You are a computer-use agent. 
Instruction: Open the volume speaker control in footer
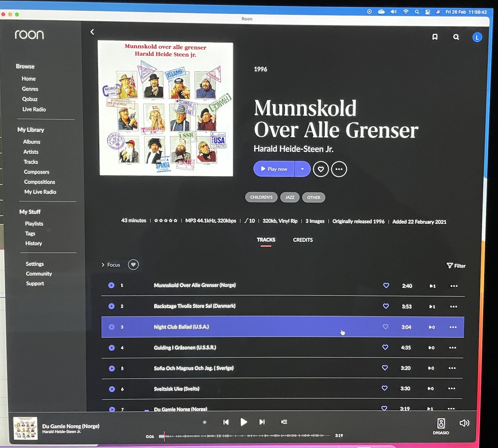(464, 423)
